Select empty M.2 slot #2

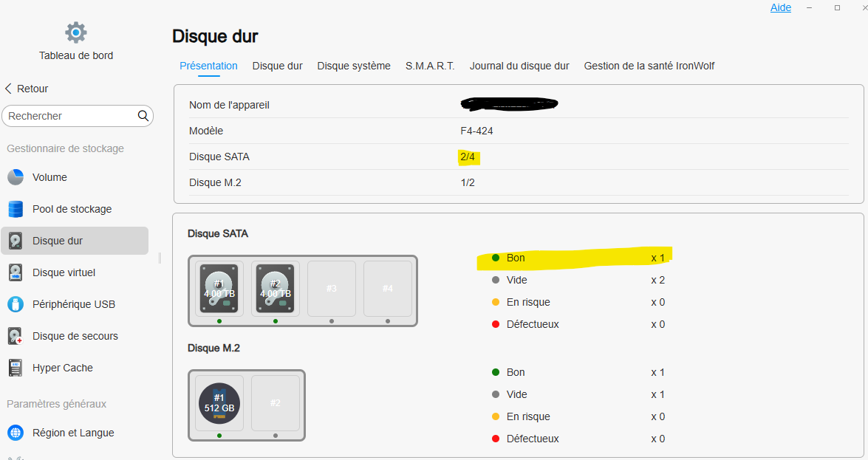275,403
